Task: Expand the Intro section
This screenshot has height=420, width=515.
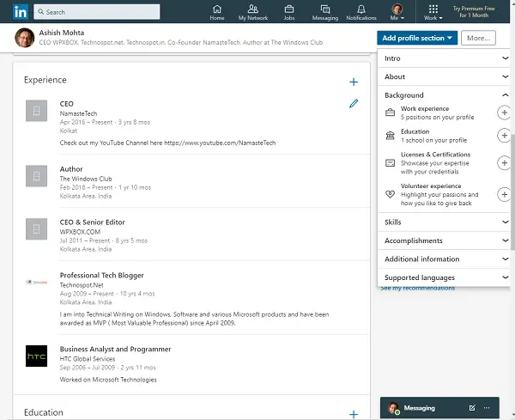Action: tap(444, 58)
